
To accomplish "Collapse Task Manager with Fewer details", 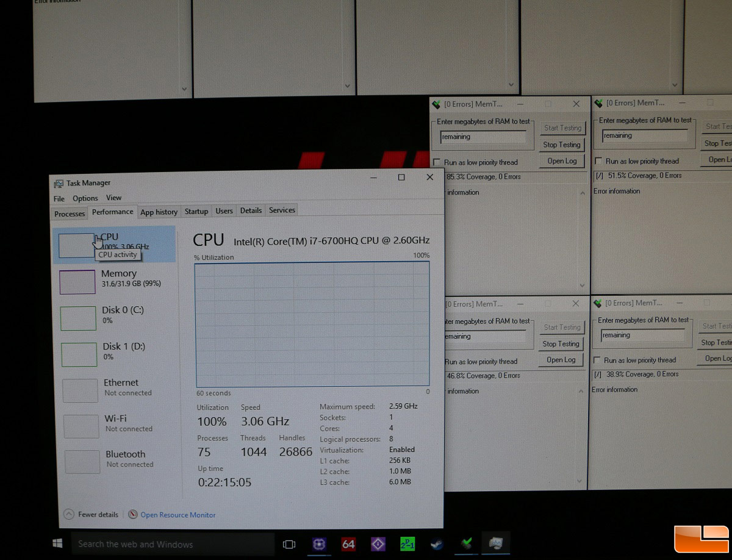I will pos(91,514).
